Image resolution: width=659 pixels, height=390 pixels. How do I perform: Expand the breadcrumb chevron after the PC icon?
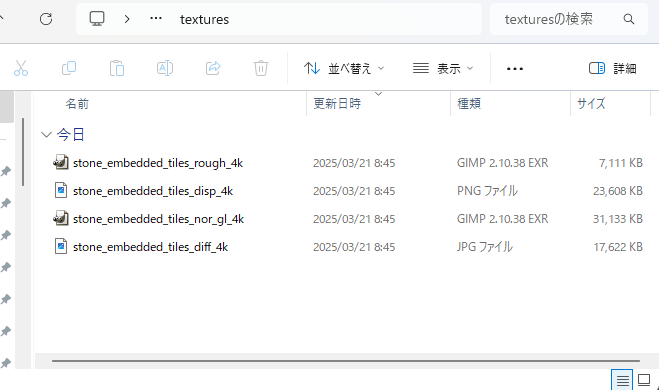pyautogui.click(x=127, y=19)
